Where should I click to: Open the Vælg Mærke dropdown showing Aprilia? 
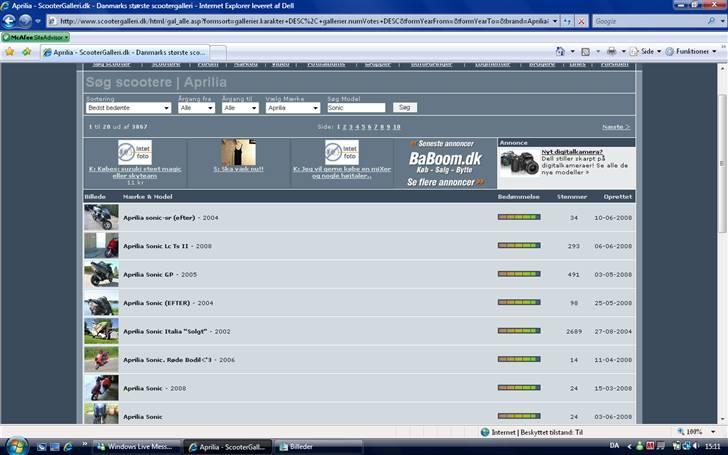293,107
